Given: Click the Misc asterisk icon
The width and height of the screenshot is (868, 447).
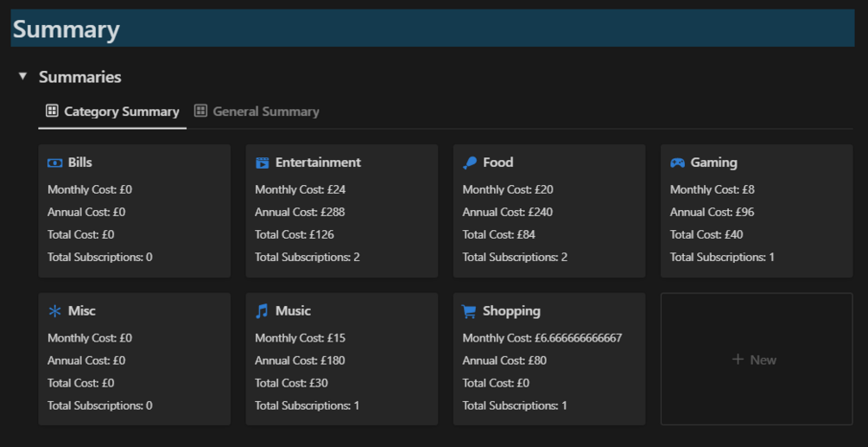Looking at the screenshot, I should (54, 311).
